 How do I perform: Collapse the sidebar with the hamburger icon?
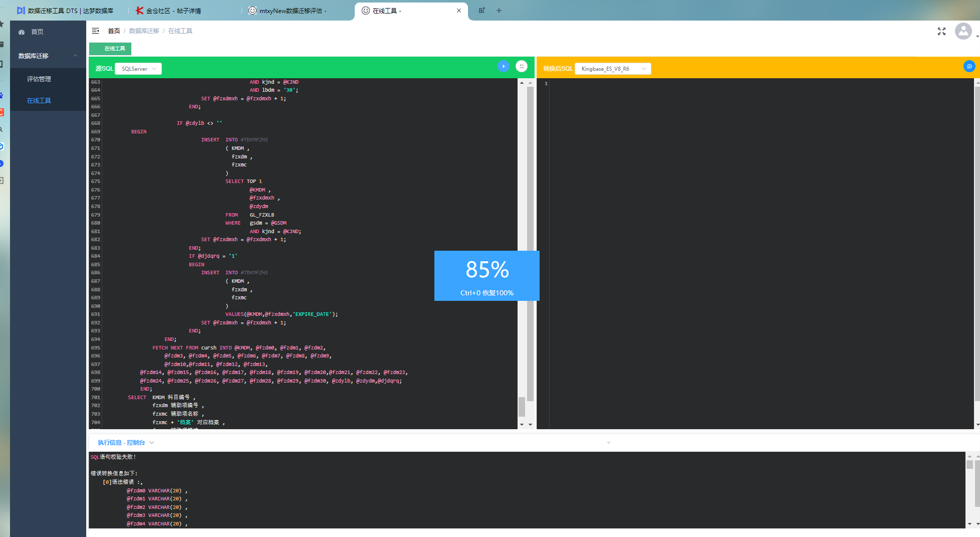pyautogui.click(x=96, y=31)
